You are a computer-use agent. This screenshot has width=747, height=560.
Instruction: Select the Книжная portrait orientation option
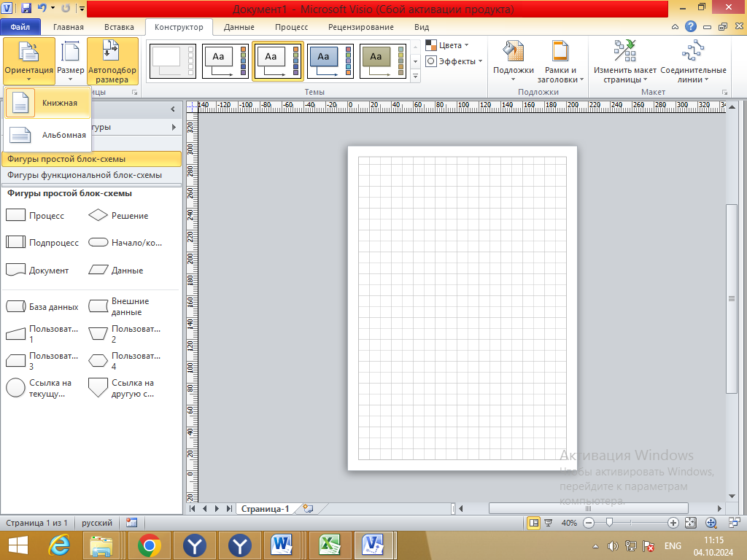click(47, 103)
